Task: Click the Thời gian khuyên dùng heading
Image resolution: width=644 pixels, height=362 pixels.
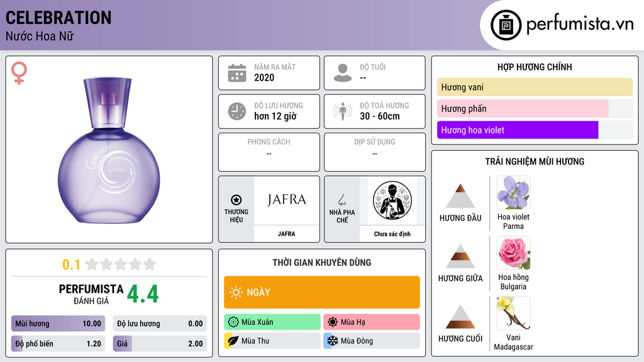Action: 322,262
